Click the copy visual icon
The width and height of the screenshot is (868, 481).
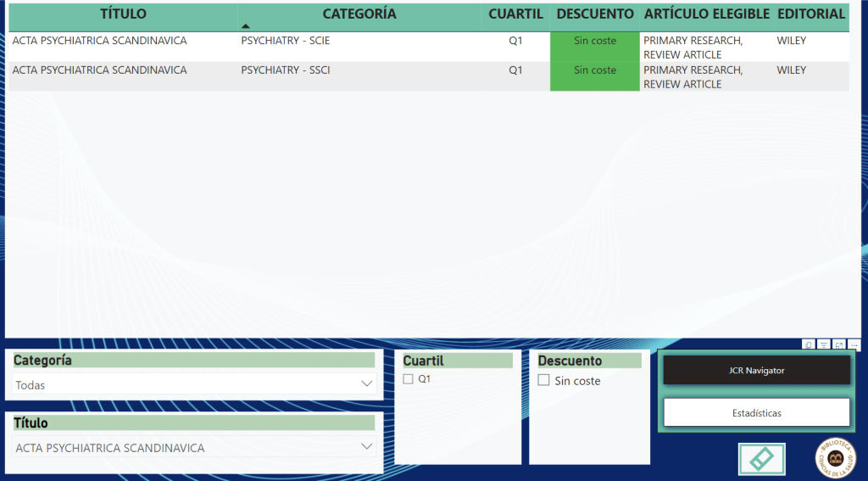click(x=809, y=344)
